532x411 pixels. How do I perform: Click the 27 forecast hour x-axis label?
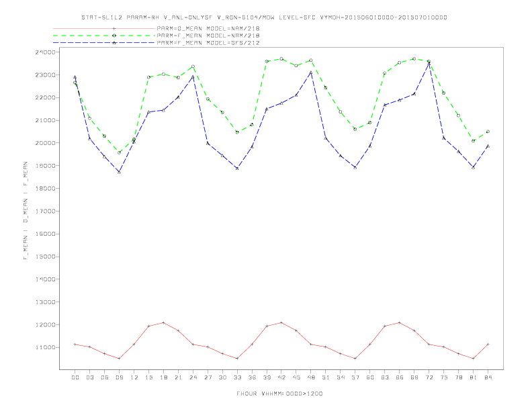(208, 377)
